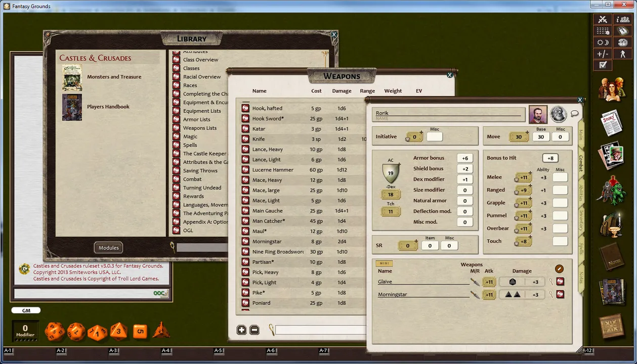Click the OOC chat mode icon

[x=160, y=293]
